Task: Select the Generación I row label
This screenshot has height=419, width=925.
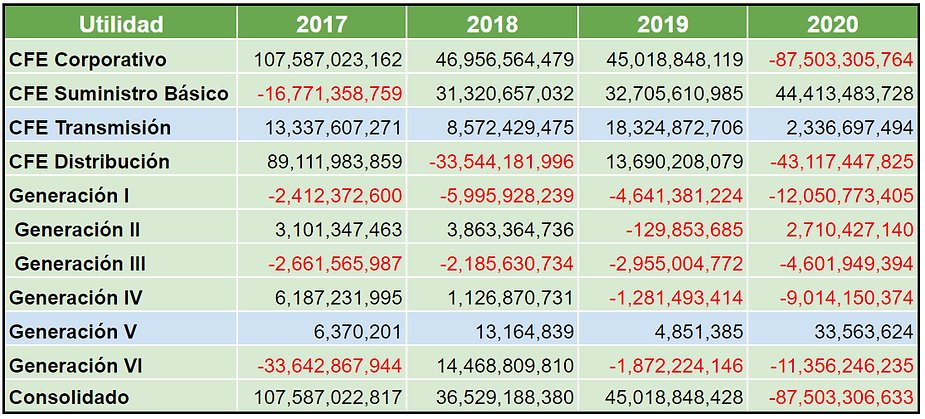Action: pyautogui.click(x=70, y=196)
